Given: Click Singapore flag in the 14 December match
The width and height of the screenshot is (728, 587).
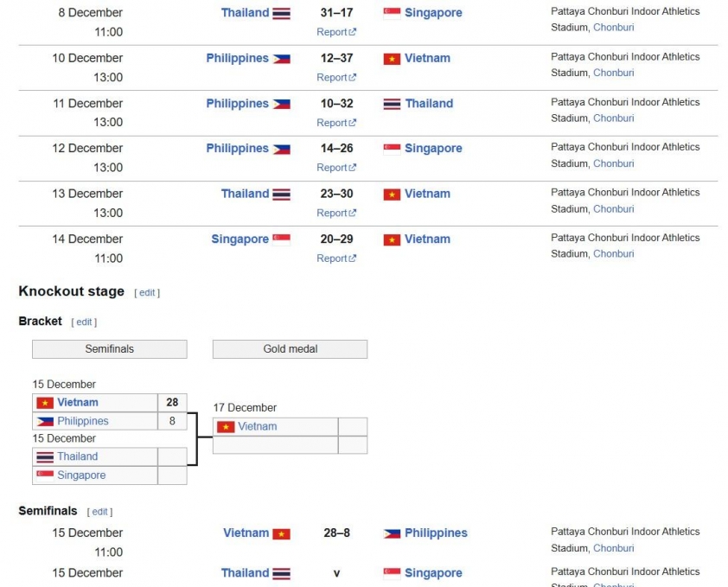Looking at the screenshot, I should pos(281,239).
